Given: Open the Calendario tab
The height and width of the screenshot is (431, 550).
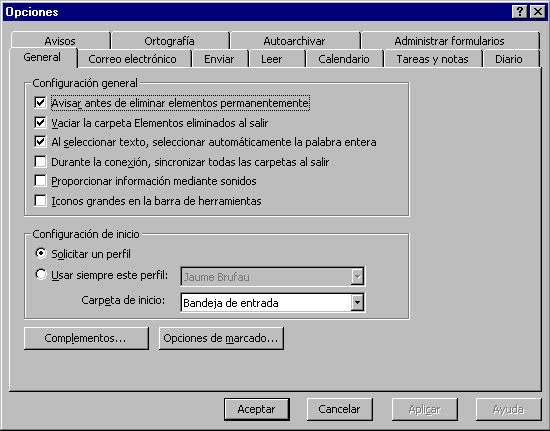Looking at the screenshot, I should [x=344, y=59].
